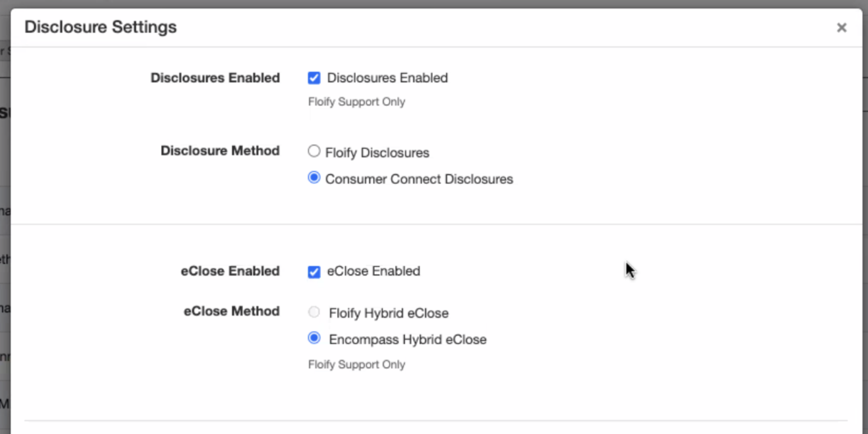Click the bold Disclosure Method field heading

[x=220, y=151]
